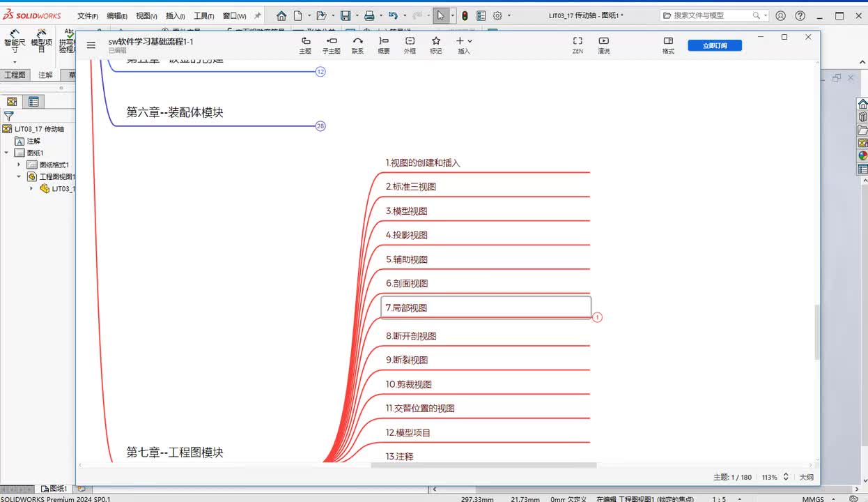Click the 立即订阅 subscribe button
868x502 pixels.
[x=715, y=45]
